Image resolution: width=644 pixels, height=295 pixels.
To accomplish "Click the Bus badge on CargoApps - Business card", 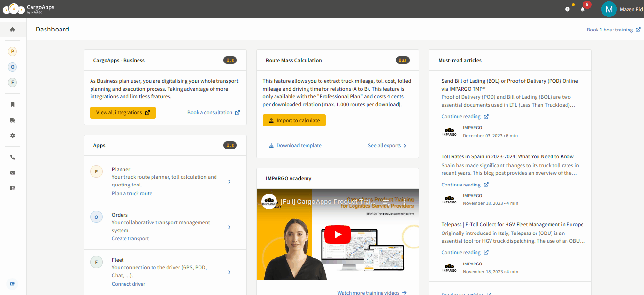I will click(230, 61).
